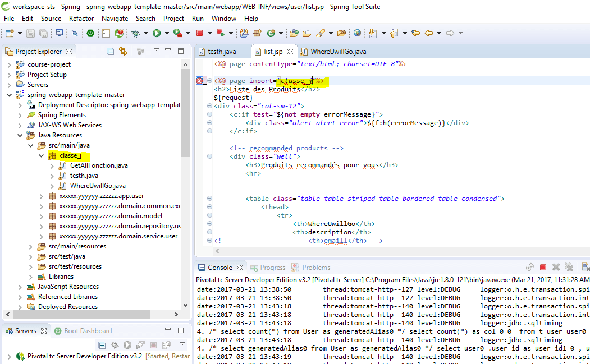Open the New file dropdown arrow
The image size is (590, 364).
click(x=19, y=33)
